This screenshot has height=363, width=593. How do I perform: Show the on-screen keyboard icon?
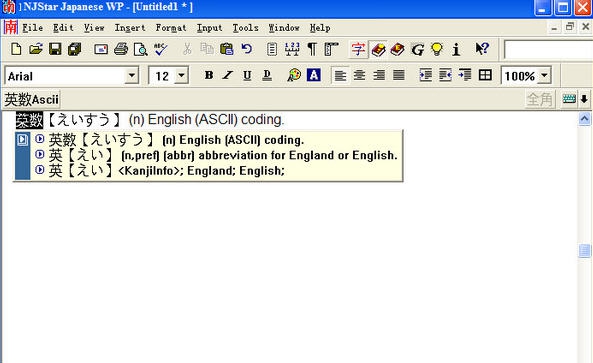[x=569, y=99]
